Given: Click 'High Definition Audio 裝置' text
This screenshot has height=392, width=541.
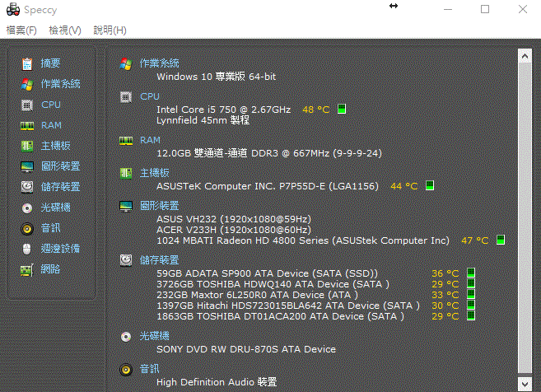Looking at the screenshot, I should click(x=217, y=382).
